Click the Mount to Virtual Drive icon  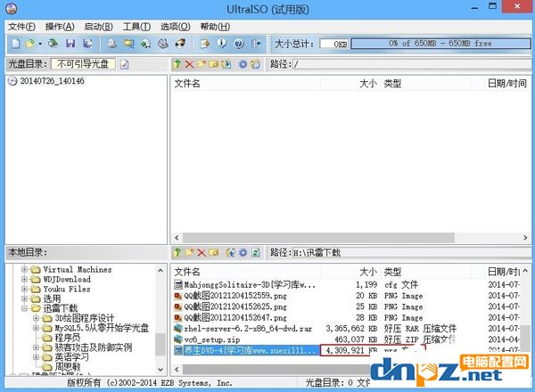pyautogui.click(x=163, y=44)
